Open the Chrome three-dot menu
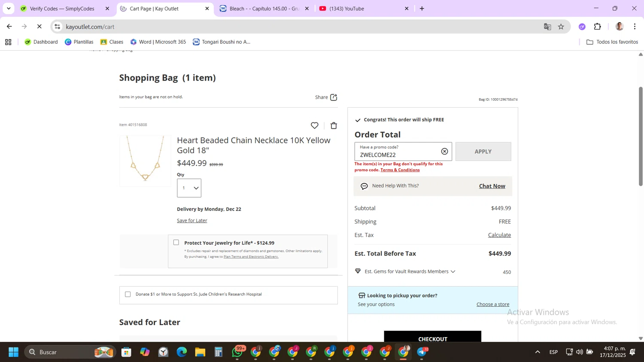 click(635, 27)
